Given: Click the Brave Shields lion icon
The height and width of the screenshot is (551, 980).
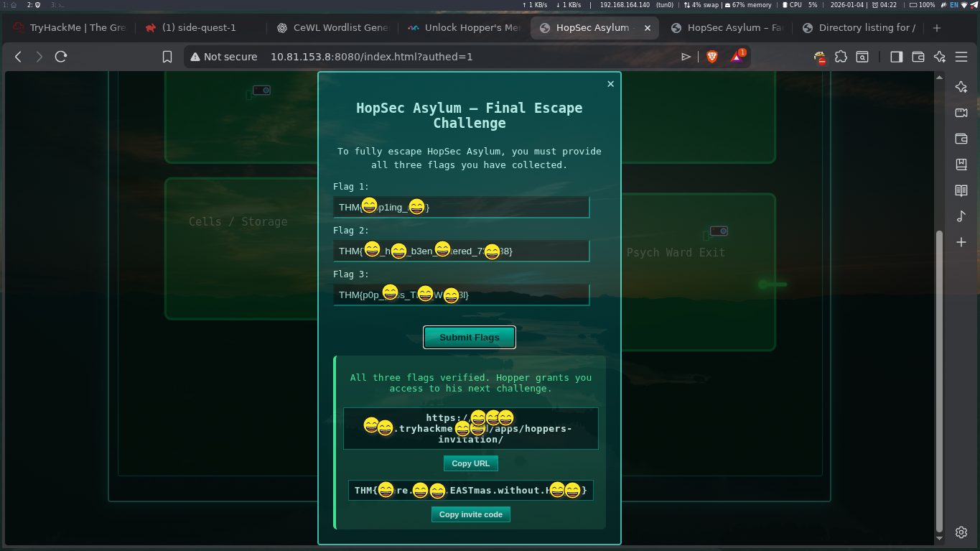Looking at the screenshot, I should [711, 57].
